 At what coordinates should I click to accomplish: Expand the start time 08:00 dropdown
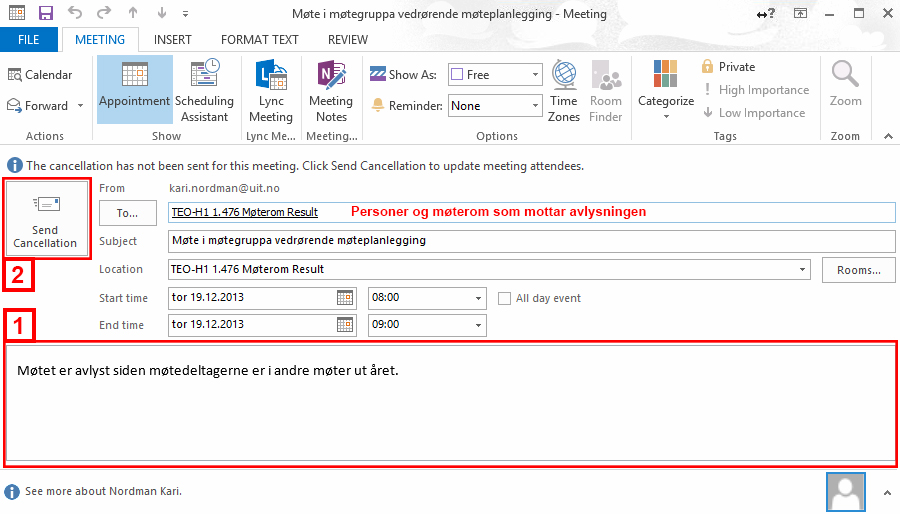point(478,298)
